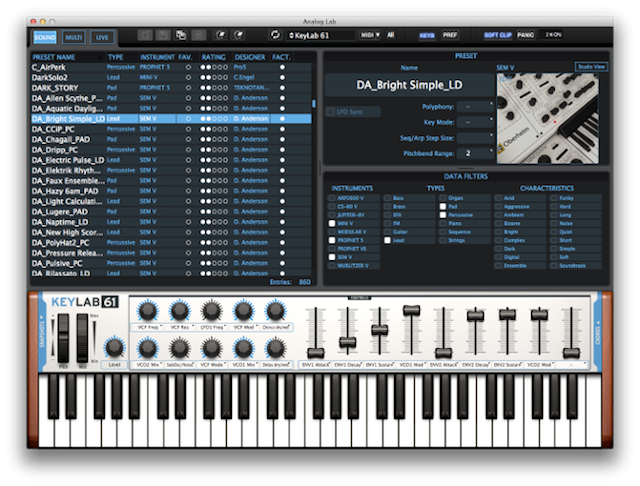640x486 pixels.
Task: Open the PREF button
Action: tap(450, 36)
